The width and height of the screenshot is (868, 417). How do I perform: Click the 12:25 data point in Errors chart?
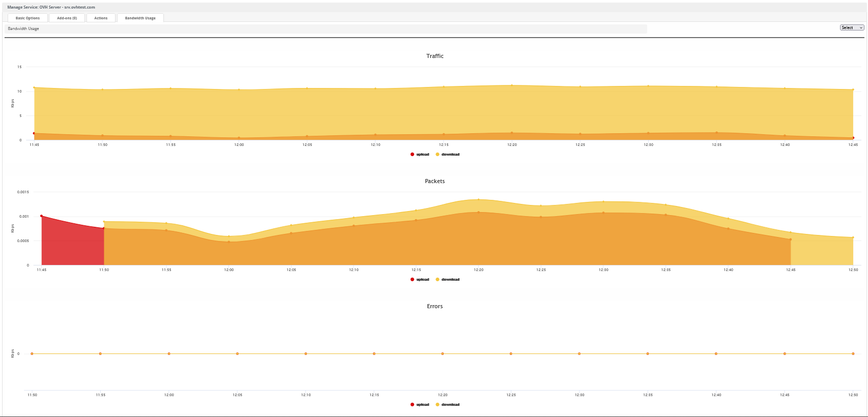(x=511, y=353)
